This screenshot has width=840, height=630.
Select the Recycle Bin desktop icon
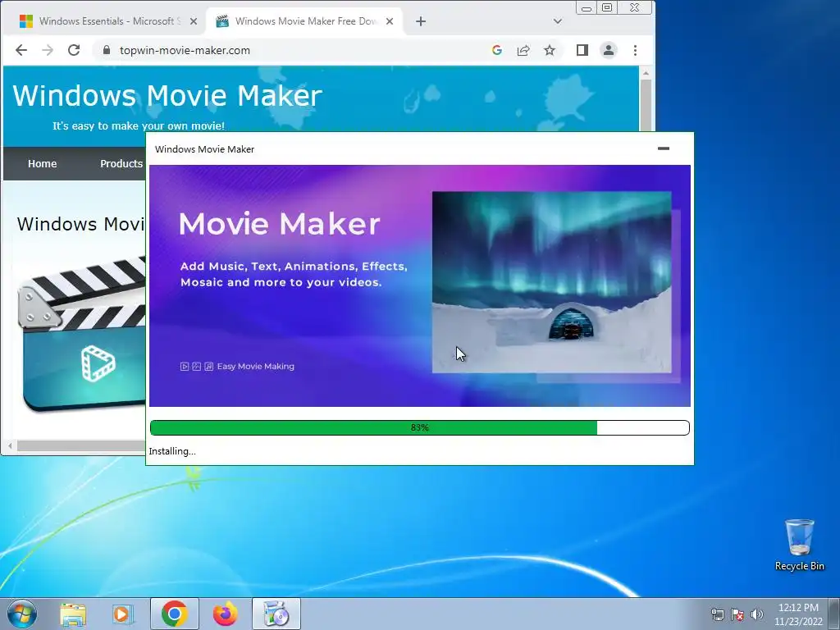click(x=799, y=546)
